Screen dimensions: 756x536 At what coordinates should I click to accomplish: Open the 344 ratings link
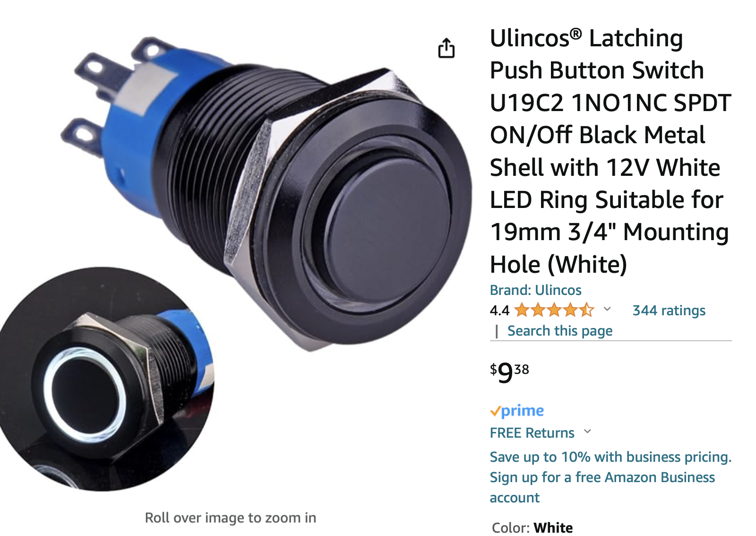[669, 310]
